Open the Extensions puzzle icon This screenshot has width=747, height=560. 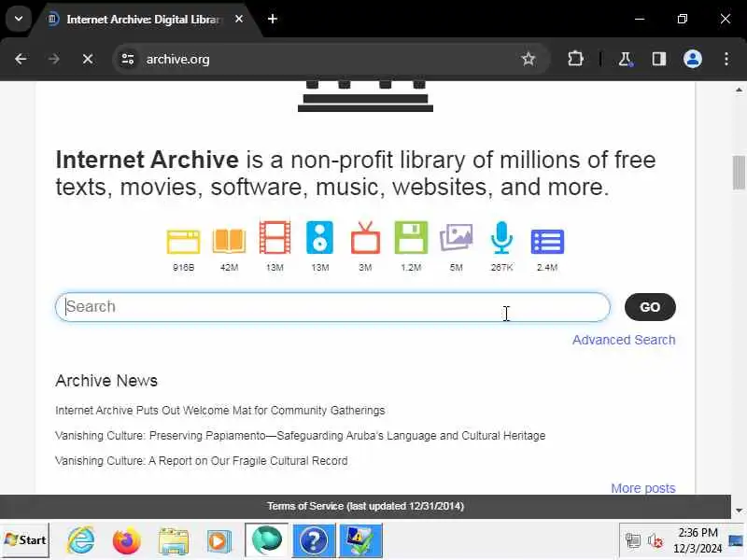(x=575, y=59)
